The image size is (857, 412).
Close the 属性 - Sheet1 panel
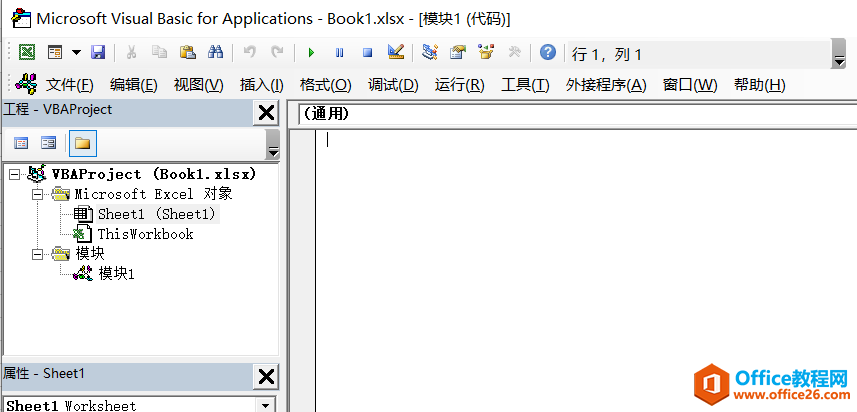[x=266, y=377]
